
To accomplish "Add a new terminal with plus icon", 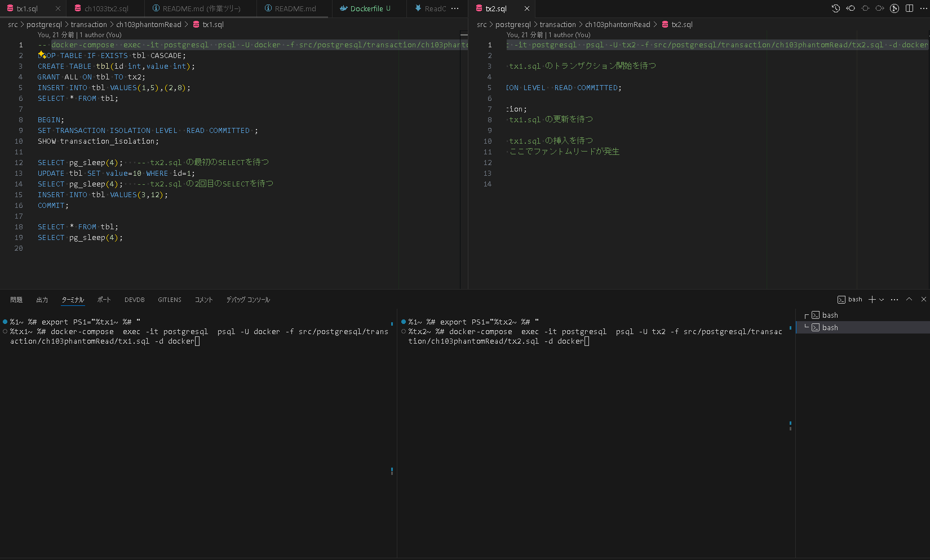I will 872,300.
